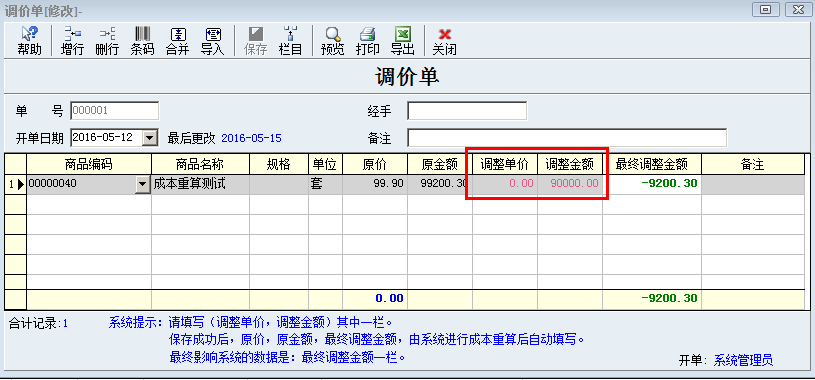Focus the 备注 text field above the table
This screenshot has height=380, width=815.
coord(567,138)
